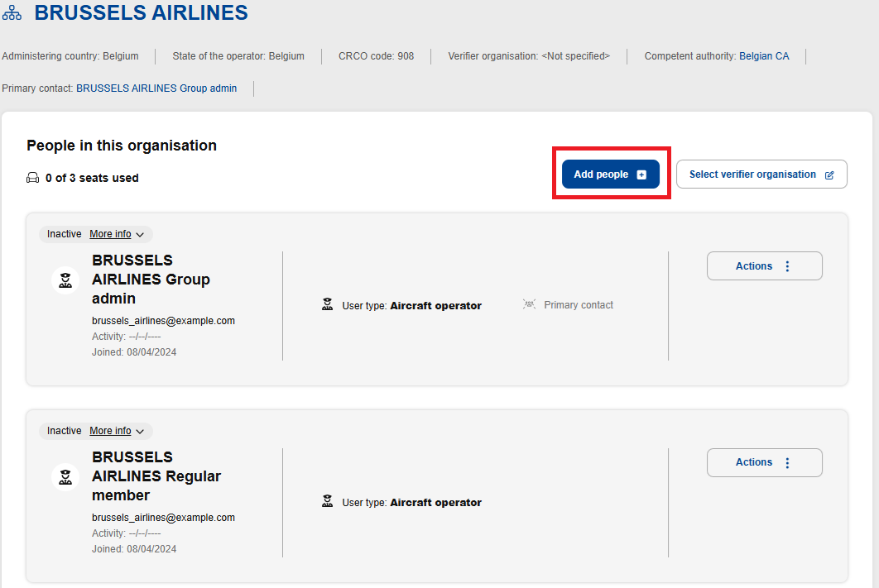Click the BRUSSELS AIRLINES Regular member name
Viewport: 879px width, 588px height.
coord(156,476)
